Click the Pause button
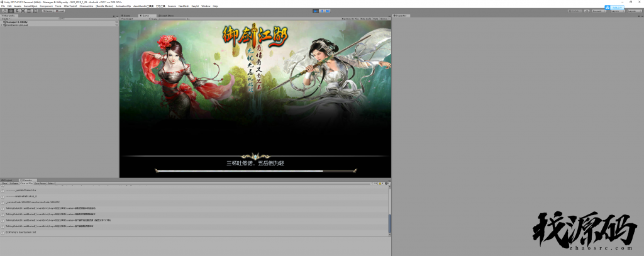This screenshot has height=256, width=644. (x=321, y=11)
